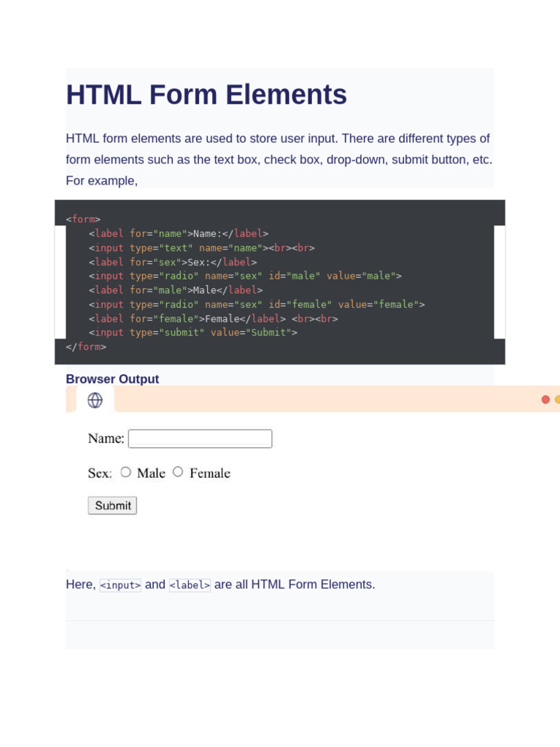
Task: Select the Female radio button
Action: (x=178, y=472)
